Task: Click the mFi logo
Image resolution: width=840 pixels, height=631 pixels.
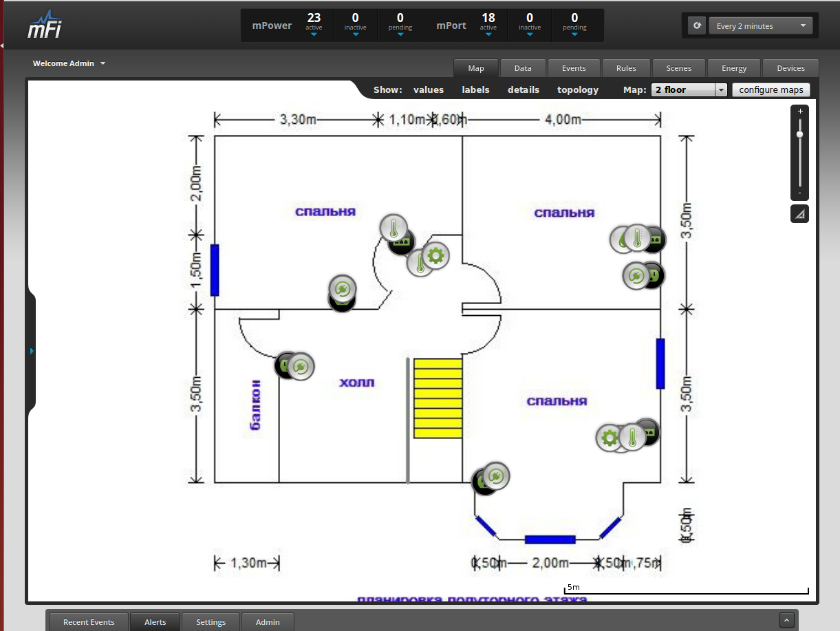Action: pyautogui.click(x=45, y=25)
